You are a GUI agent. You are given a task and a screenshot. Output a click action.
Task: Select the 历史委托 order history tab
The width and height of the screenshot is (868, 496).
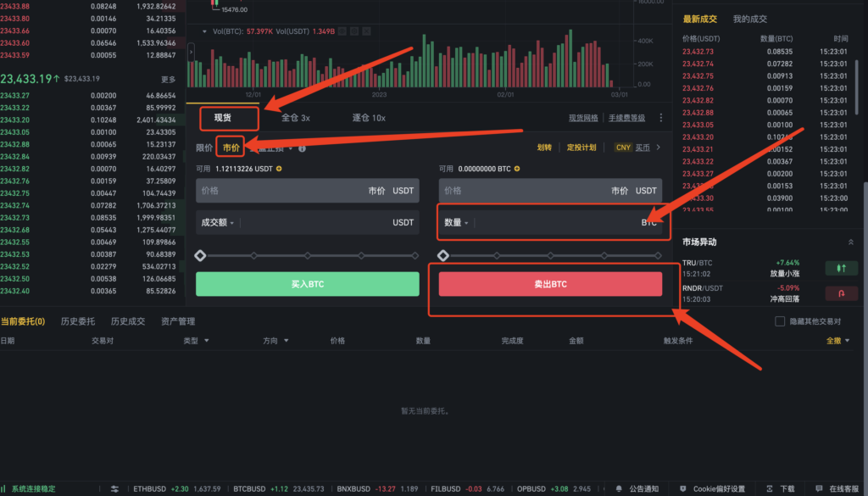click(77, 321)
